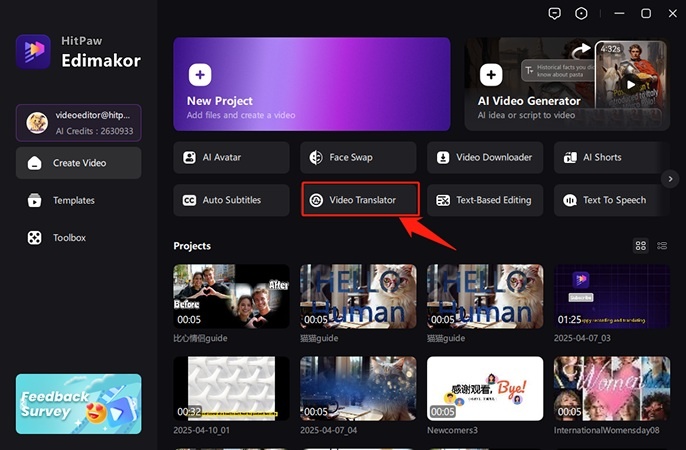This screenshot has height=450, width=686.
Task: Click the Auto Subtitles CC icon
Action: (x=189, y=200)
